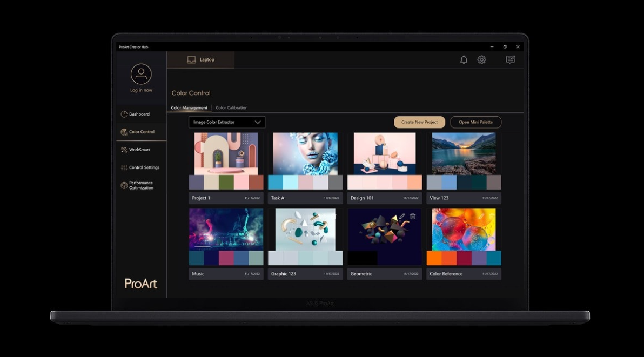Open the Task A project thumbnail
Screen dimensions: 644x357
coord(305,154)
